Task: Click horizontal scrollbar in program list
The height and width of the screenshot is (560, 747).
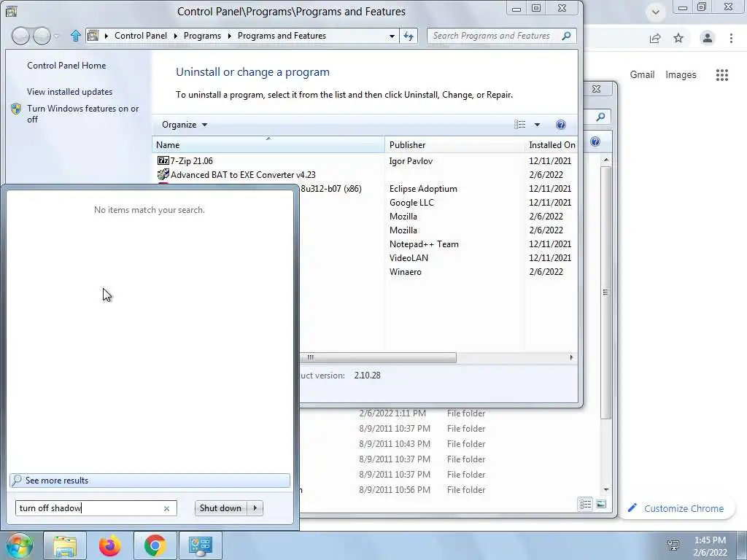Action: (x=378, y=357)
